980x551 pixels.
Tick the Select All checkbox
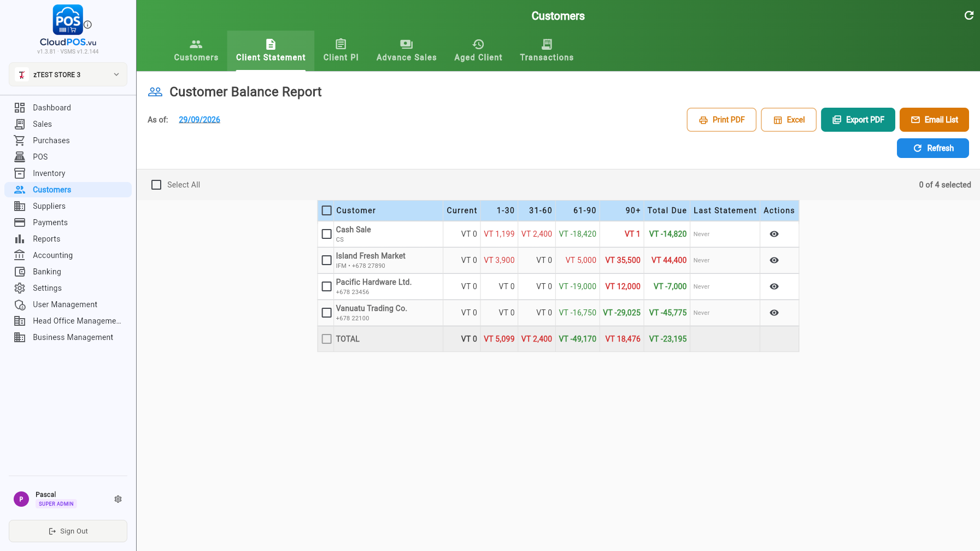click(x=156, y=185)
